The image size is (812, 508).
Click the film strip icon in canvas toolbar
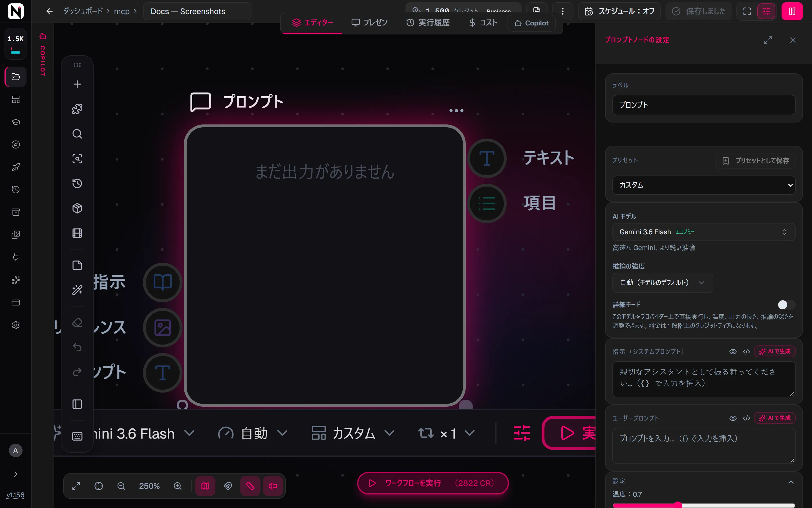tap(77, 233)
